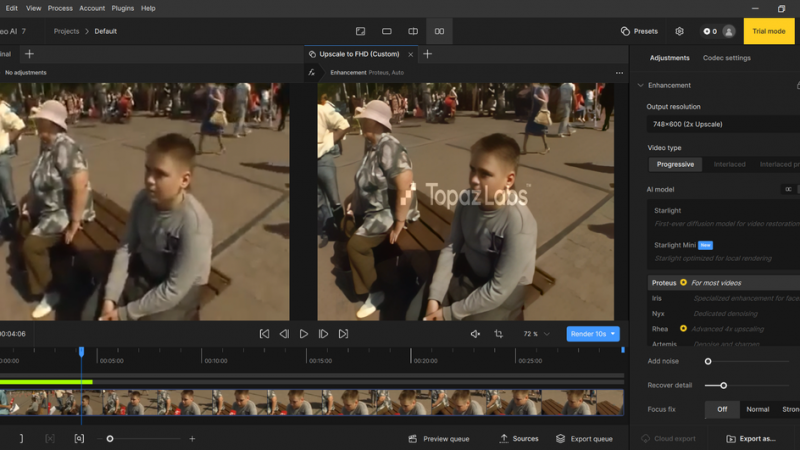Click the Add noise slider handle
Viewport: 800px width, 450px height.
[x=708, y=361]
